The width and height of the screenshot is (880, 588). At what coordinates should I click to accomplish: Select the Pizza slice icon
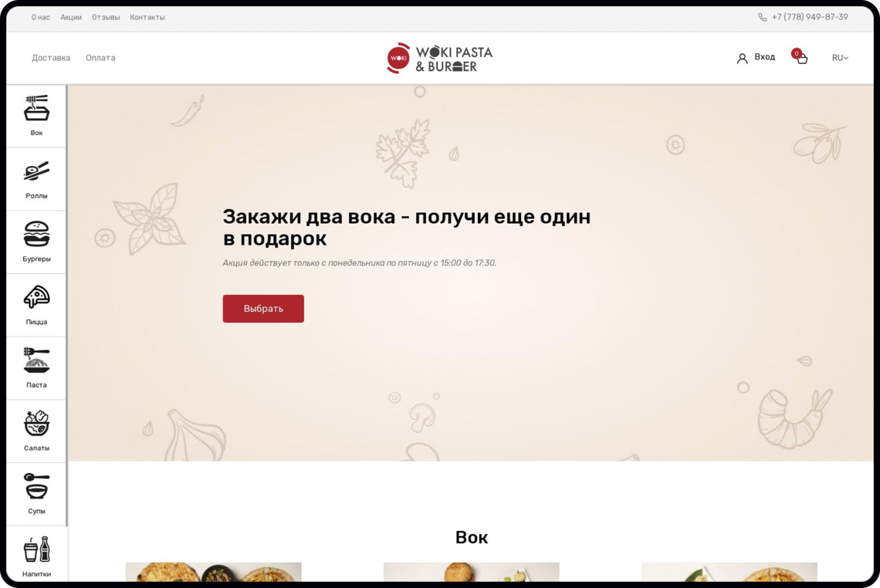36,298
